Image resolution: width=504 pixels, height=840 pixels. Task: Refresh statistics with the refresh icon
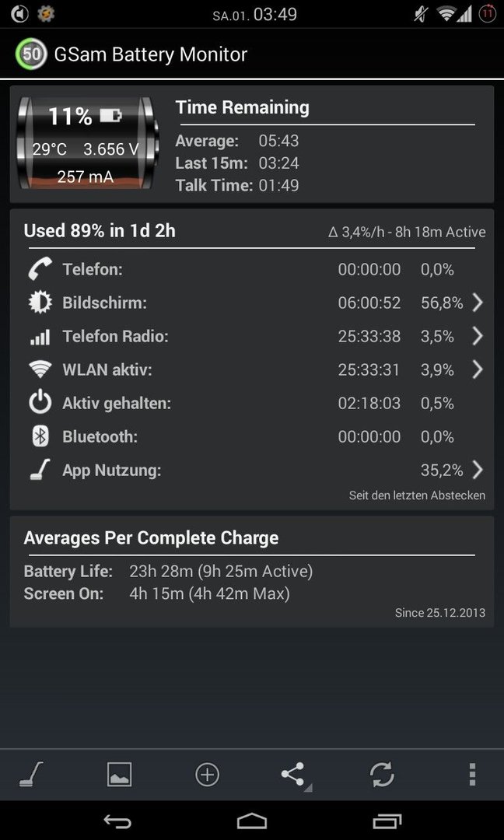click(x=383, y=775)
